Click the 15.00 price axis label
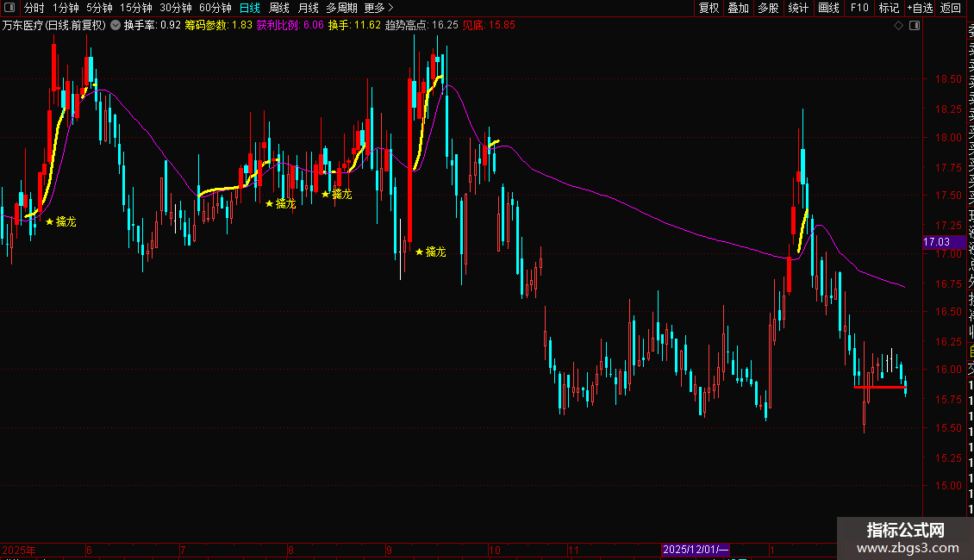Image resolution: width=974 pixels, height=560 pixels. [x=948, y=486]
